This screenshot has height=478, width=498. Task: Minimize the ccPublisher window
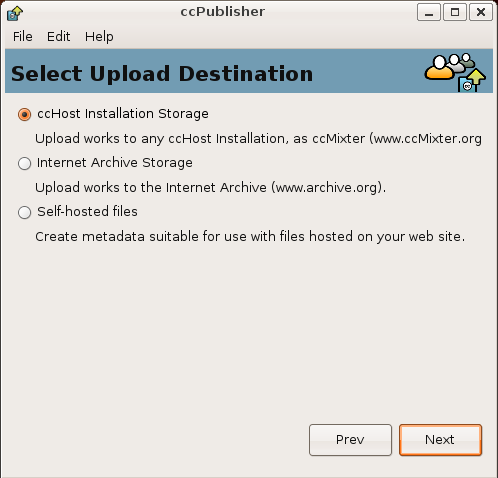click(429, 12)
